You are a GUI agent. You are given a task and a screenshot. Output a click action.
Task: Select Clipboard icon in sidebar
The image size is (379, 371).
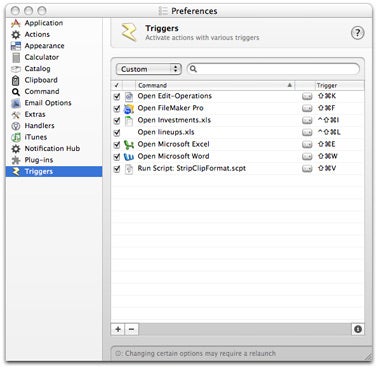(16, 80)
